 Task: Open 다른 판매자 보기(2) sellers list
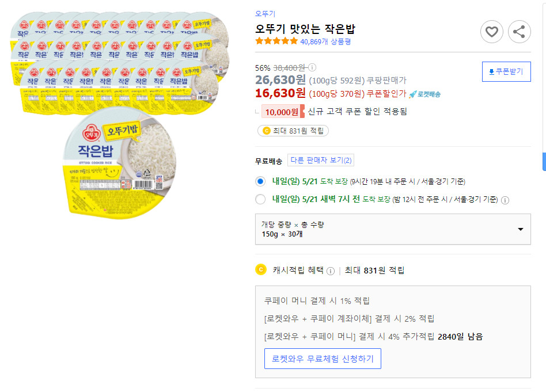321,160
